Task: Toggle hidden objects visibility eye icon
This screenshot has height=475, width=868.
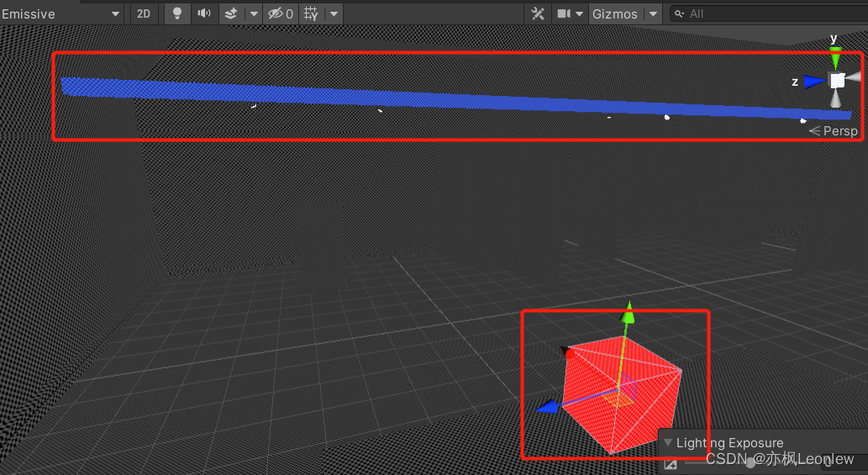Action: [x=280, y=13]
